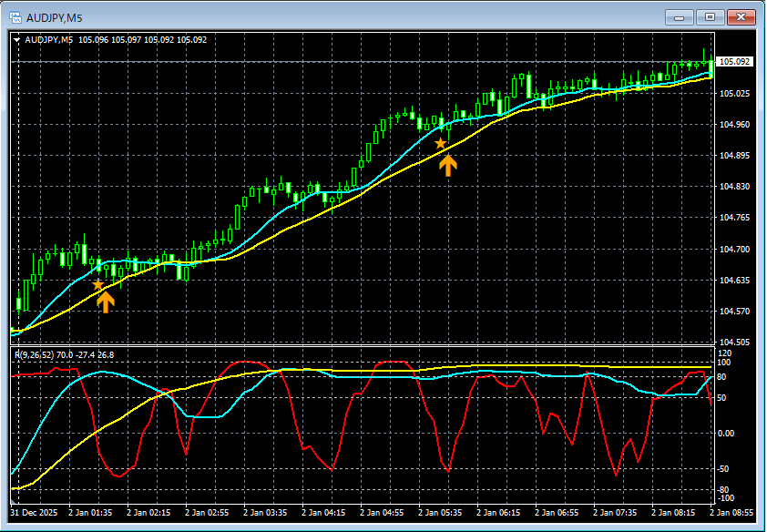This screenshot has width=767, height=532.
Task: Select the orange star marker near 01:55
Action: pos(97,284)
